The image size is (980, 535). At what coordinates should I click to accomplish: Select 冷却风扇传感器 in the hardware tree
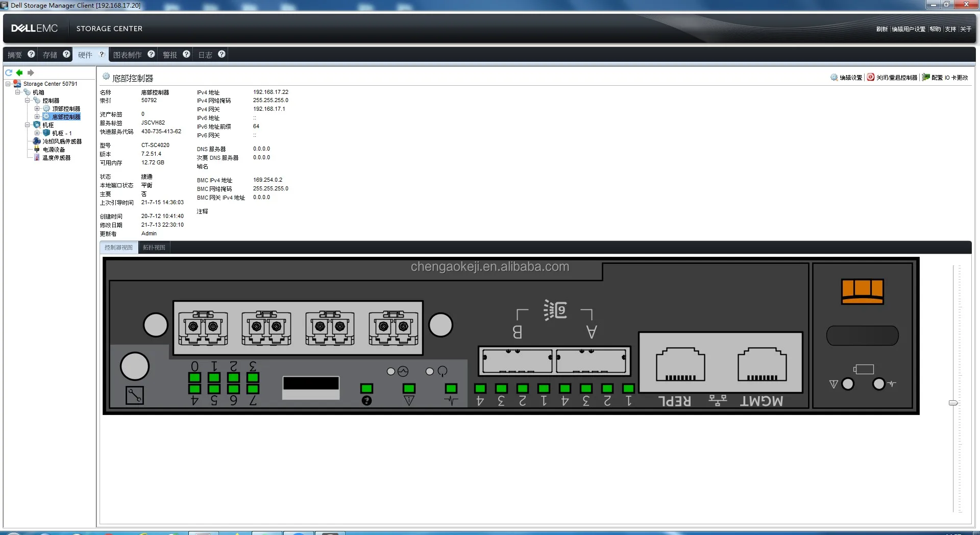[62, 141]
